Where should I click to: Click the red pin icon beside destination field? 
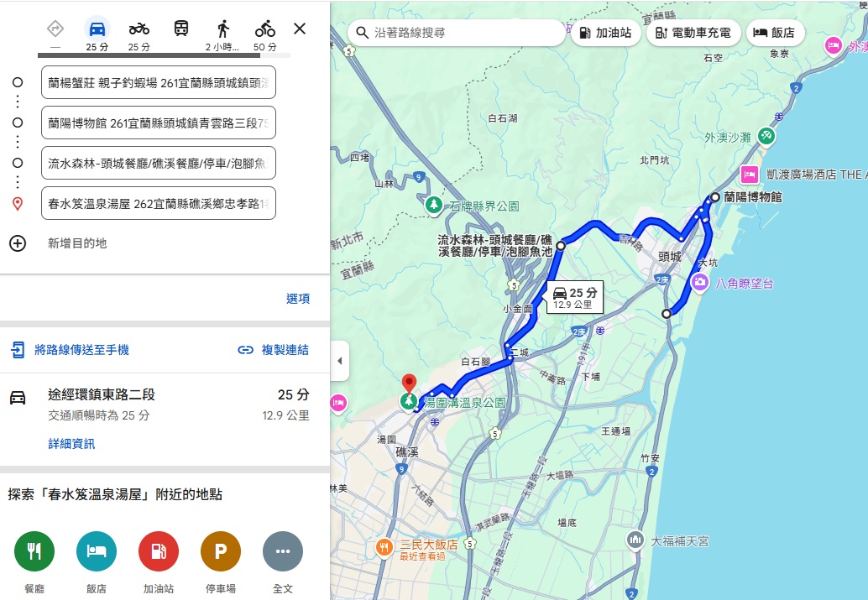pos(18,204)
